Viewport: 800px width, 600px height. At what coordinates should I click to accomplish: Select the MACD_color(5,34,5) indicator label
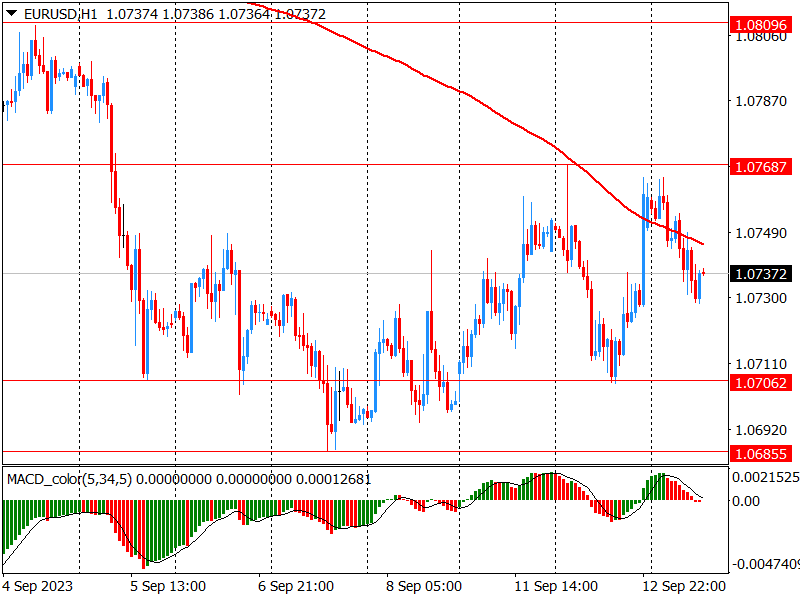click(x=69, y=479)
